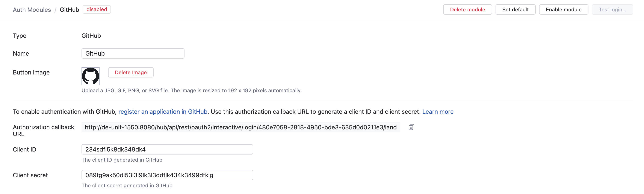Click the GitHub logo button image

click(91, 76)
